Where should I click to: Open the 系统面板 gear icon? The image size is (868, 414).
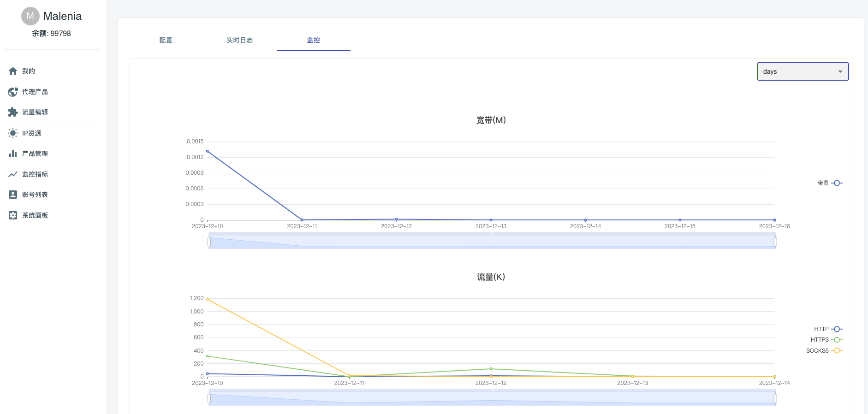coord(13,215)
